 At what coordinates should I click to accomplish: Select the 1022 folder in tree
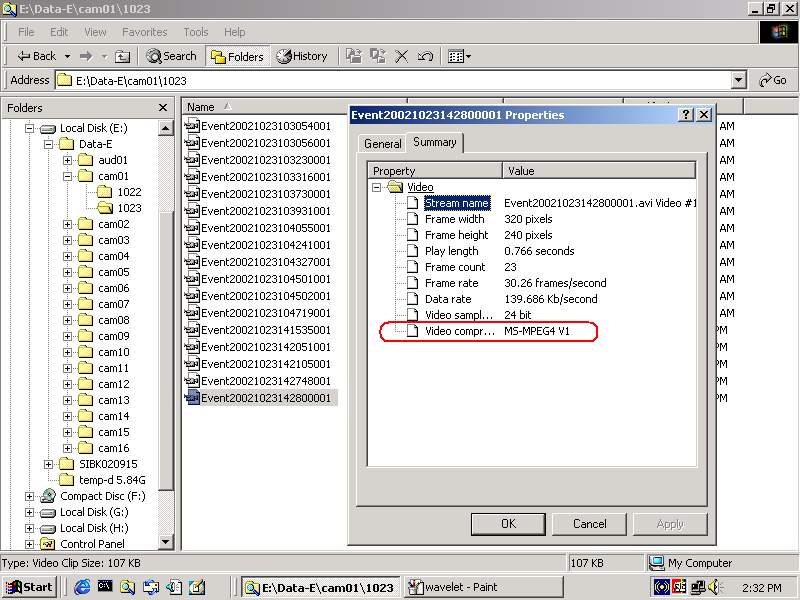[x=119, y=192]
